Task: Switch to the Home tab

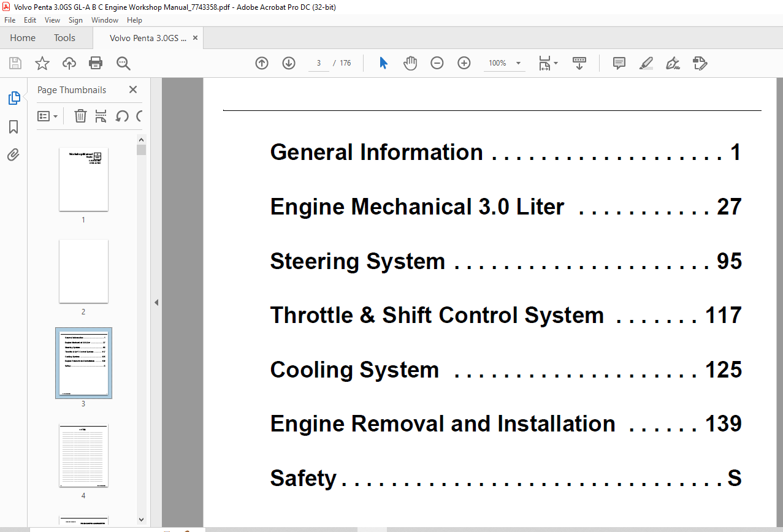Action: (x=23, y=38)
